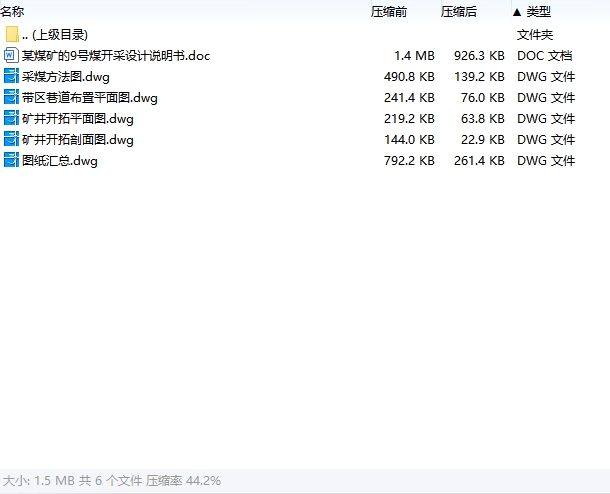610x494 pixels.
Task: Click DWG 文件 type in 矿井开拓剖面图 row
Action: 546,140
